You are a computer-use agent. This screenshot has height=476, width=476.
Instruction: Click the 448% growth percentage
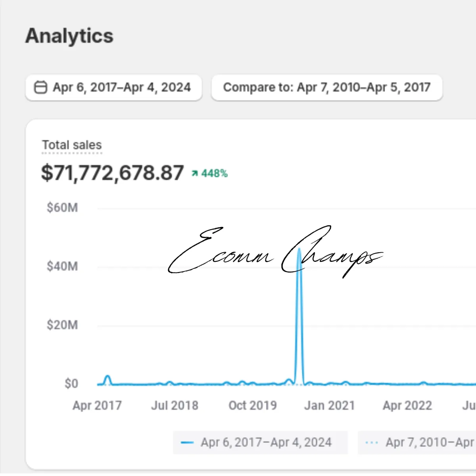coord(214,173)
